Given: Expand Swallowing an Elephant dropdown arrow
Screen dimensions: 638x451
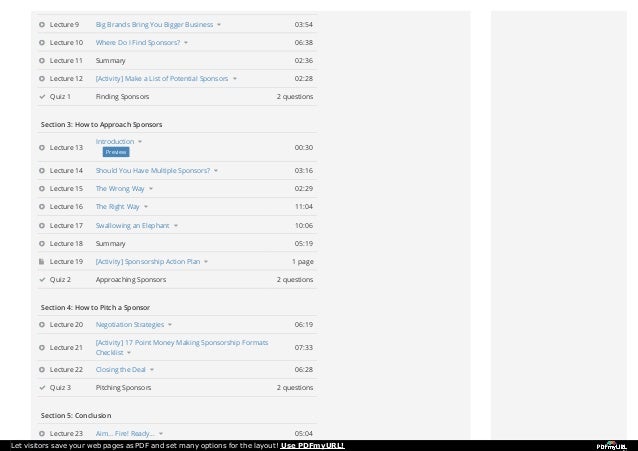Looking at the screenshot, I should (x=176, y=226).
